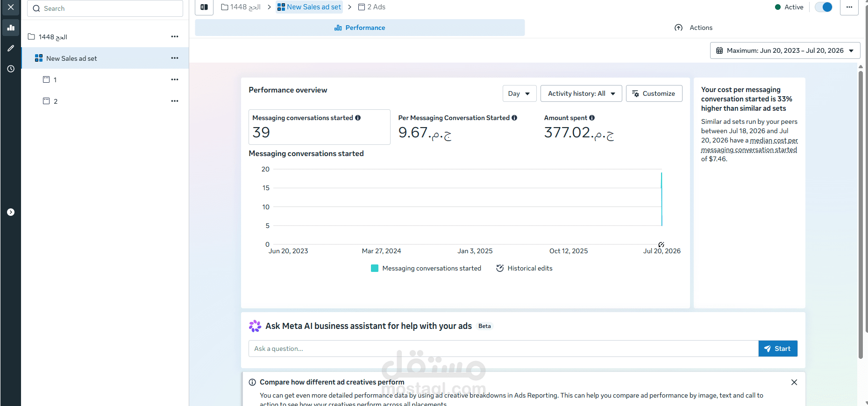This screenshot has height=406, width=868.
Task: Open the Activity history: All dropdown
Action: click(581, 93)
